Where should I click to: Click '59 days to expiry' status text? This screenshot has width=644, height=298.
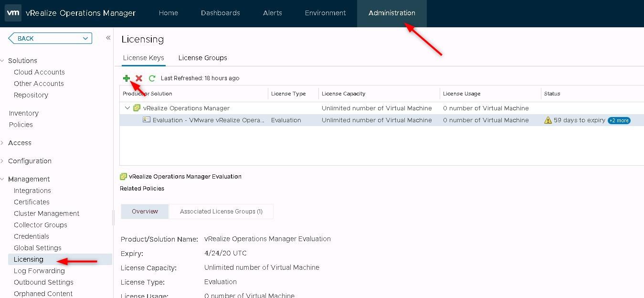click(580, 120)
